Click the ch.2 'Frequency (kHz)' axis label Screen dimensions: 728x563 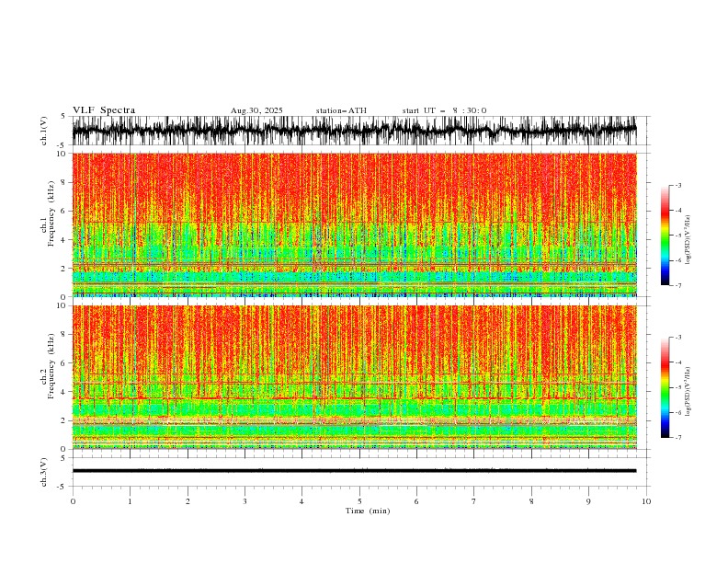51,366
